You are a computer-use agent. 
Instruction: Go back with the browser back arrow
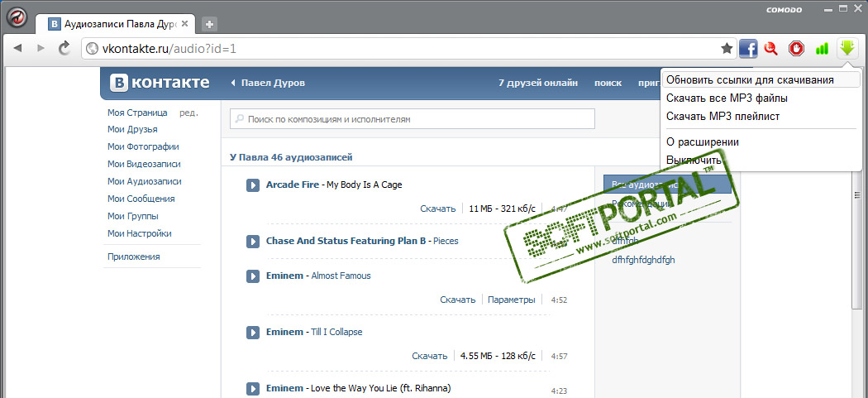coord(17,48)
